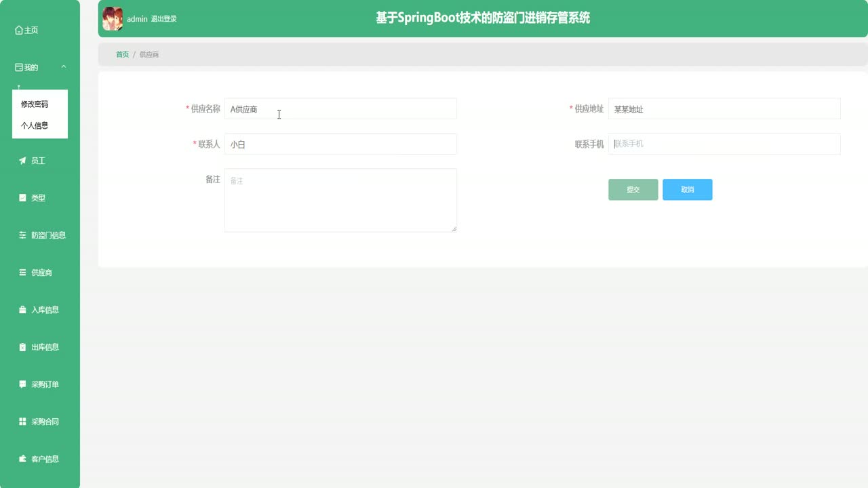Click the list icon beside 供应商
The height and width of the screenshot is (488, 868).
22,272
